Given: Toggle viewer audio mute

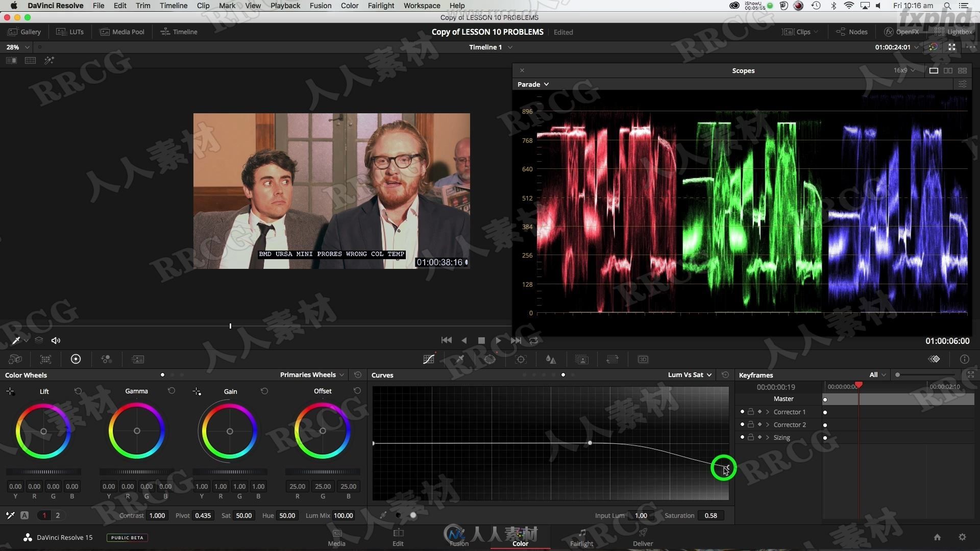Looking at the screenshot, I should (56, 340).
